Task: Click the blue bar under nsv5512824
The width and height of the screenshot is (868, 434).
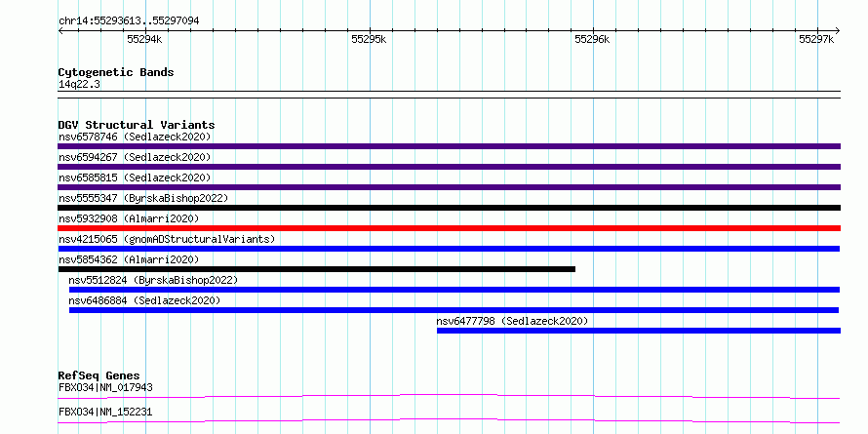Action: click(x=454, y=290)
